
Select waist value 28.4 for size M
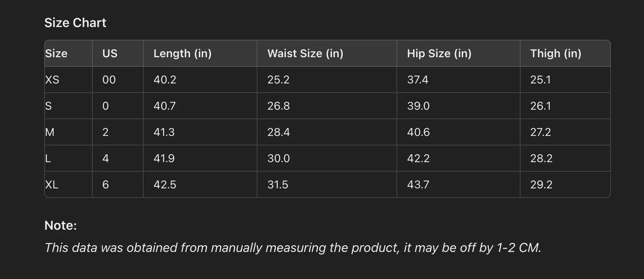coord(279,132)
